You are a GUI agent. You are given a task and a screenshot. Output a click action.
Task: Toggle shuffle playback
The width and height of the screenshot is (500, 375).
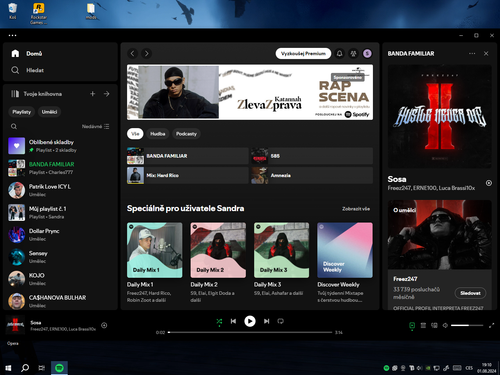(219, 321)
